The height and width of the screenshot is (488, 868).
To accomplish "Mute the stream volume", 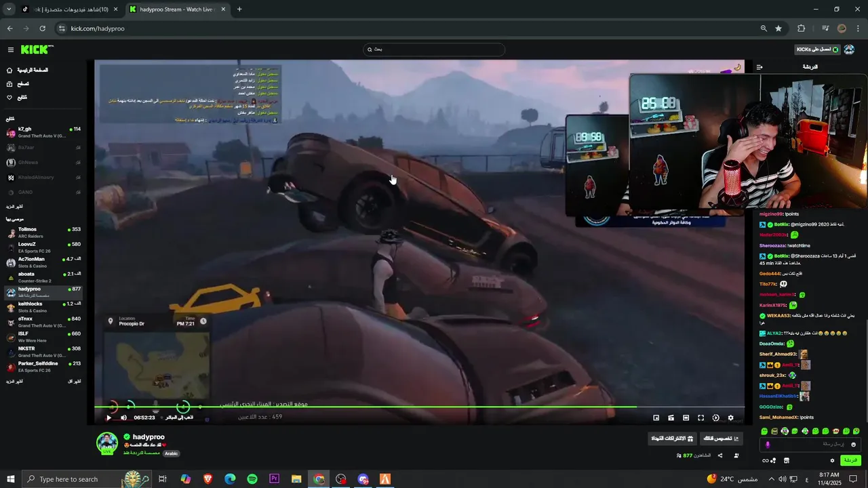I will pos(123,418).
